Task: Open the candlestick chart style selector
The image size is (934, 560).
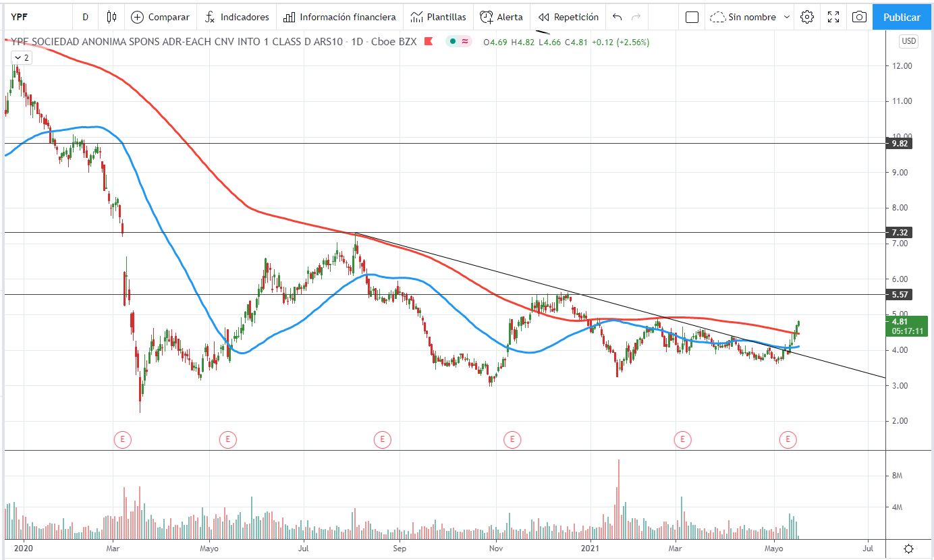Action: click(x=112, y=17)
